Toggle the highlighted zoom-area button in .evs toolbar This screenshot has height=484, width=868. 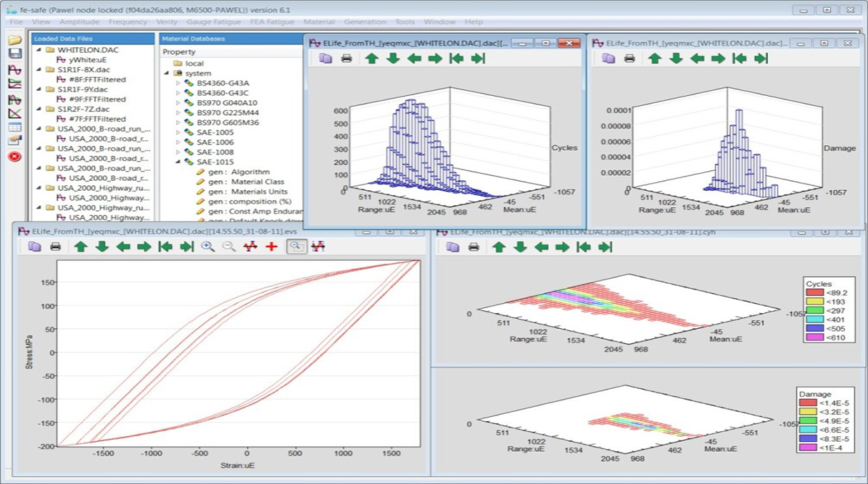pos(294,247)
